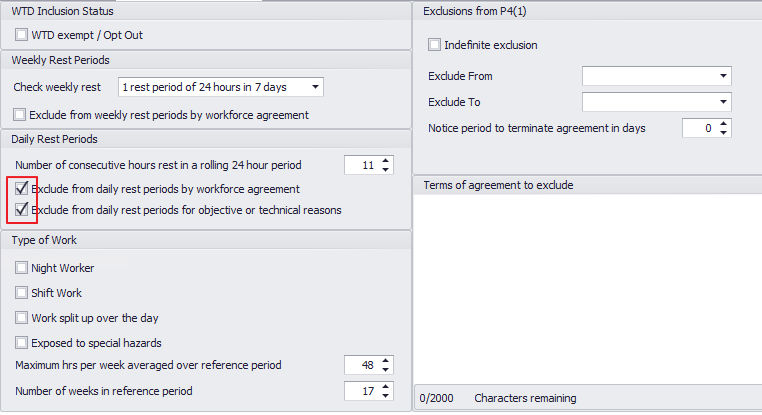This screenshot has height=415, width=762.
Task: Uncheck daily rest exclusion by workforce agreement
Action: (x=22, y=188)
